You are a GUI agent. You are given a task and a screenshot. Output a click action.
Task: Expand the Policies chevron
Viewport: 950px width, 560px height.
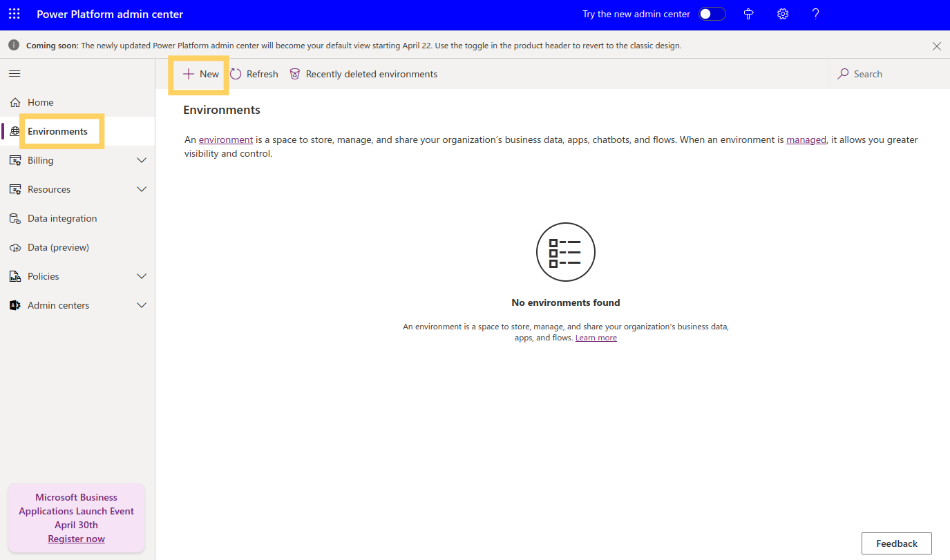pos(142,276)
